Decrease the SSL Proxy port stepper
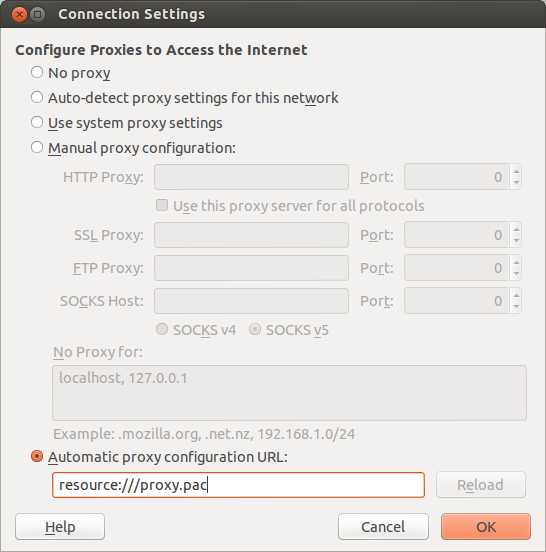 [x=516, y=240]
